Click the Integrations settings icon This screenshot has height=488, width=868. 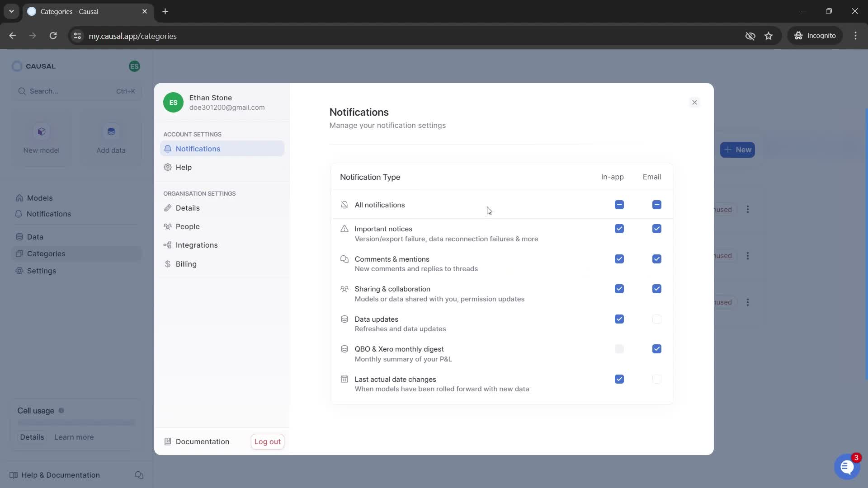[x=168, y=245]
